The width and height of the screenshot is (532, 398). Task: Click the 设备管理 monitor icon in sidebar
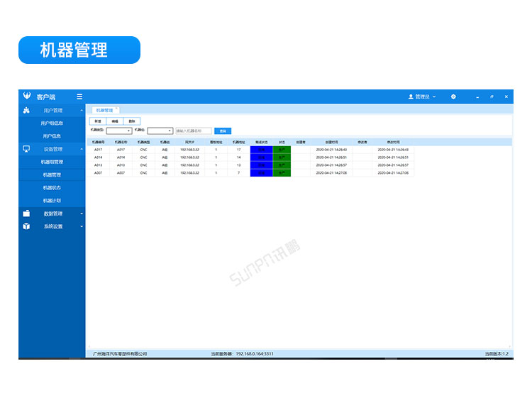[26, 149]
